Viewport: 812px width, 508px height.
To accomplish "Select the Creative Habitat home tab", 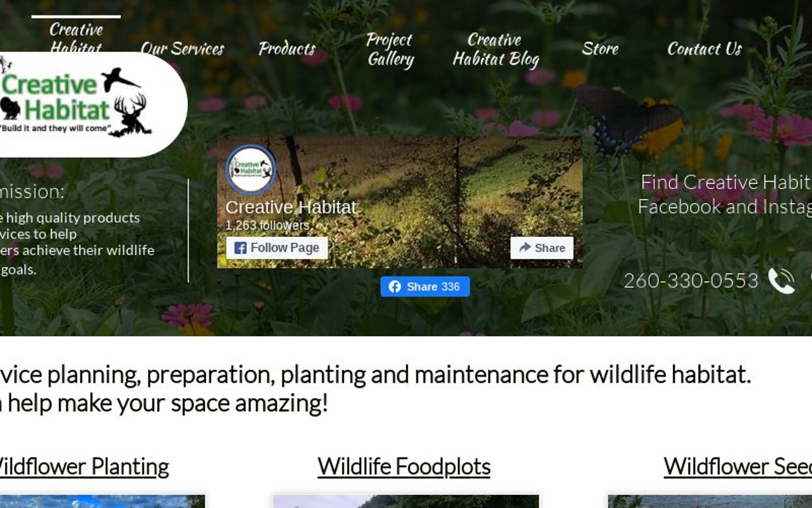I will coord(76,37).
